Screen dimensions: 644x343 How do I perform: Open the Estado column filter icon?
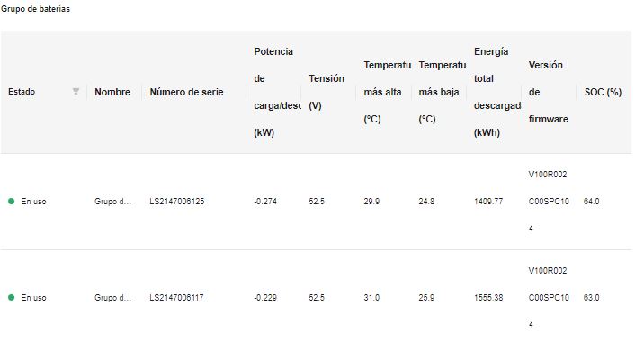tap(76, 91)
